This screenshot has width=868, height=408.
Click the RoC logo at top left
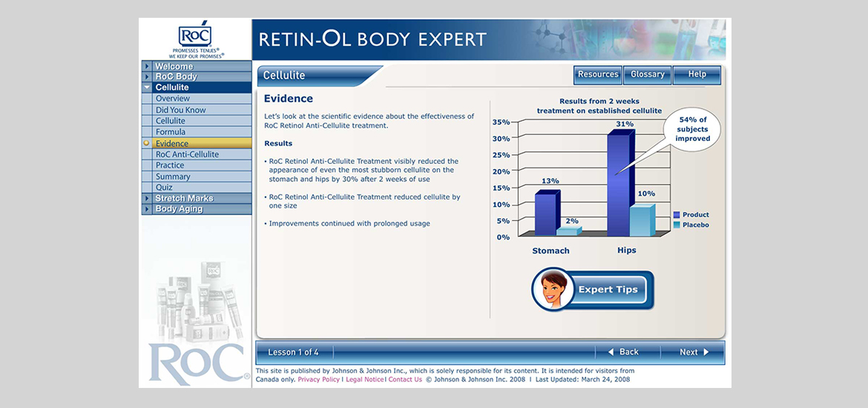195,36
